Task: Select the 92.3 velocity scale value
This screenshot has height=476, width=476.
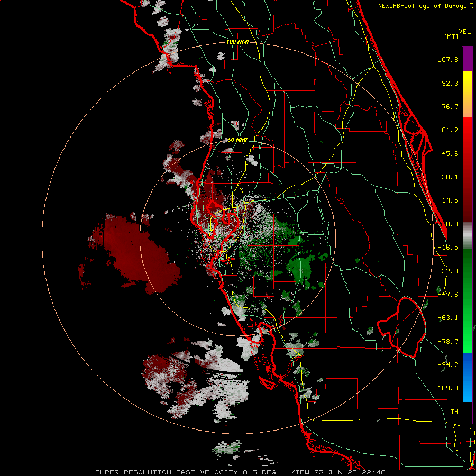Action: point(450,83)
